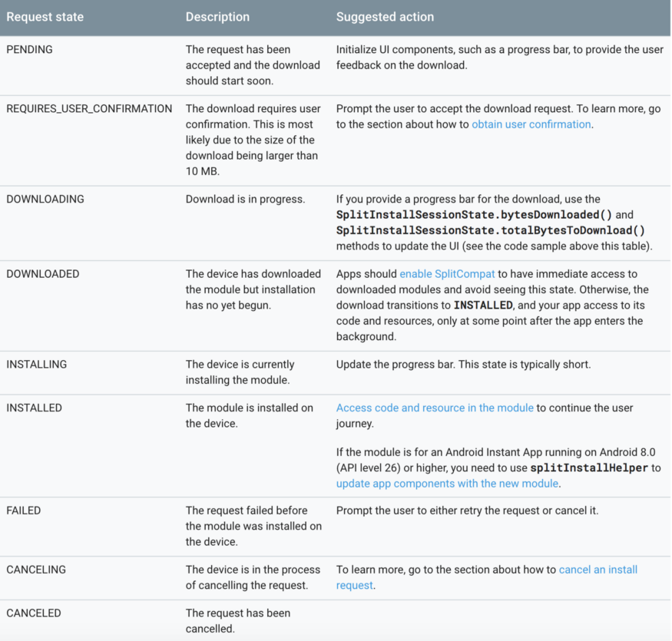Select the REQUIRES_USER_CONFIRMATION state cell
Screen dimensions: 672x641
[89, 109]
